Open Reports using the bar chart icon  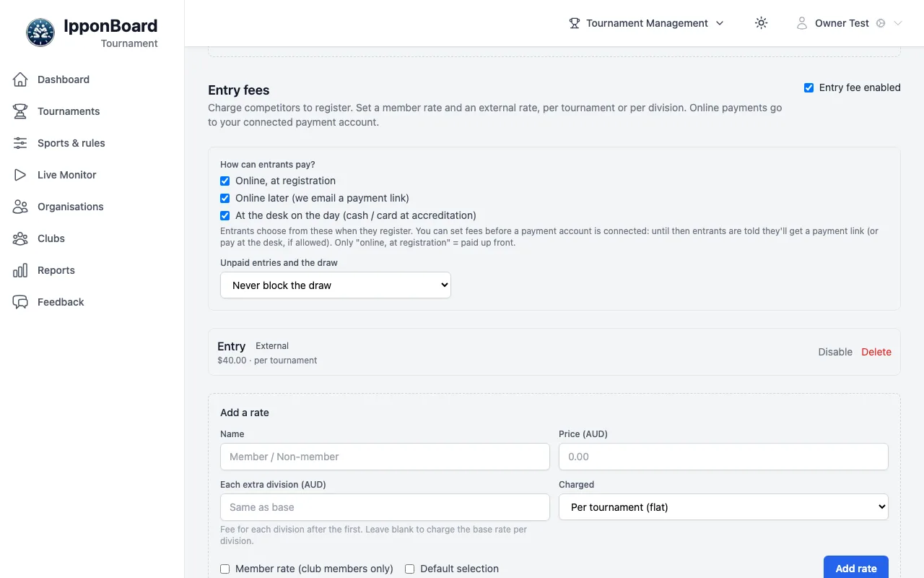tap(20, 270)
